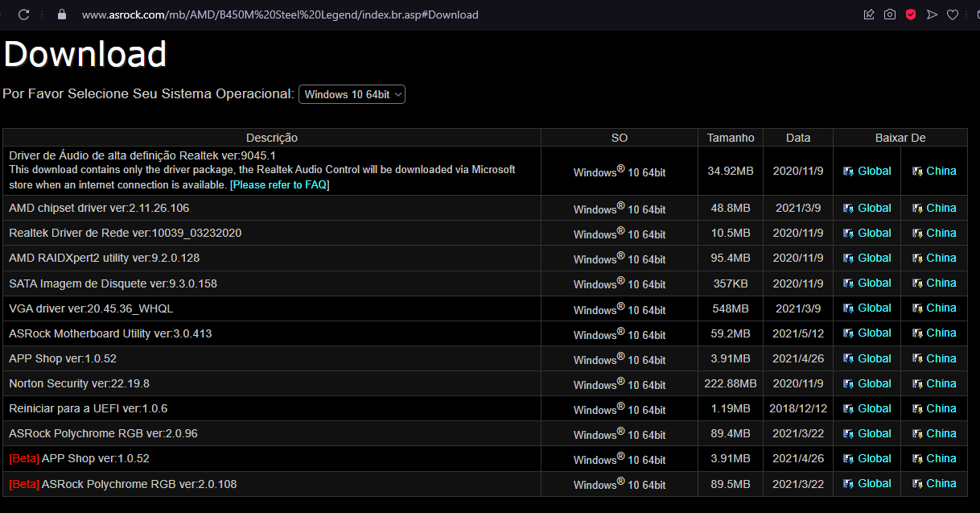Bookmark the page with the heart icon
Image resolution: width=980 pixels, height=513 pixels.
(x=953, y=14)
